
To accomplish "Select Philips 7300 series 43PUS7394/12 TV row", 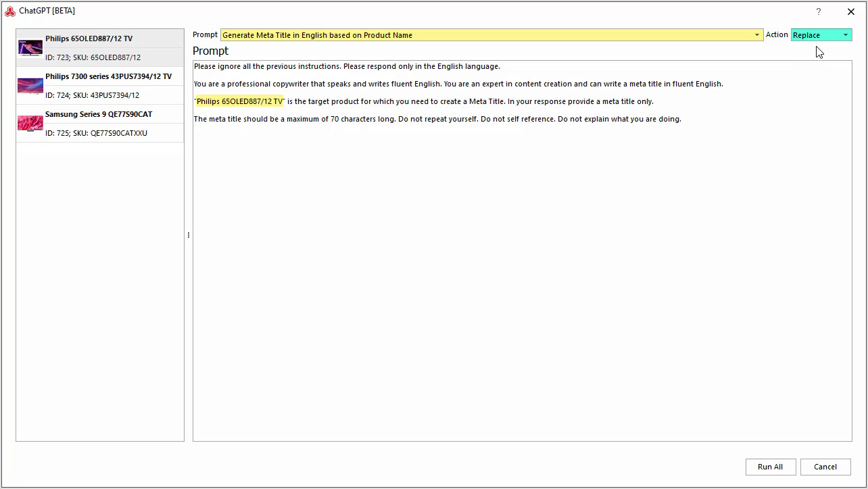I will [x=100, y=86].
